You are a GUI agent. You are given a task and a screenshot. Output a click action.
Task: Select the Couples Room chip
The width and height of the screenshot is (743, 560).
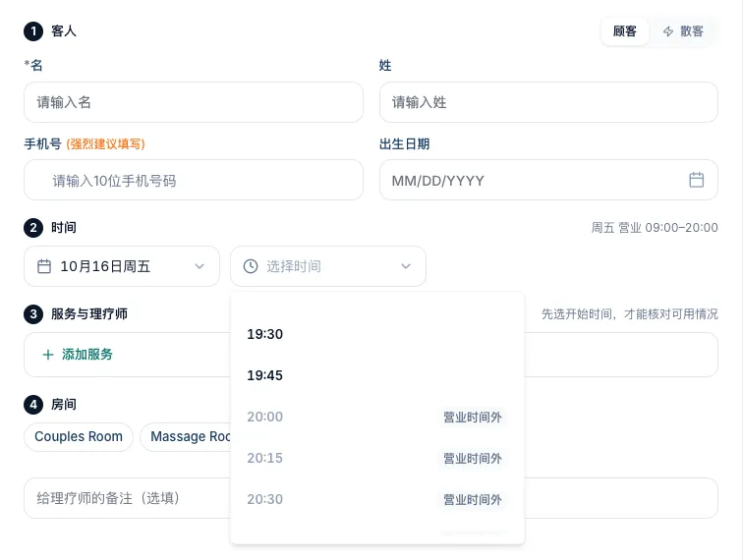coord(79,436)
